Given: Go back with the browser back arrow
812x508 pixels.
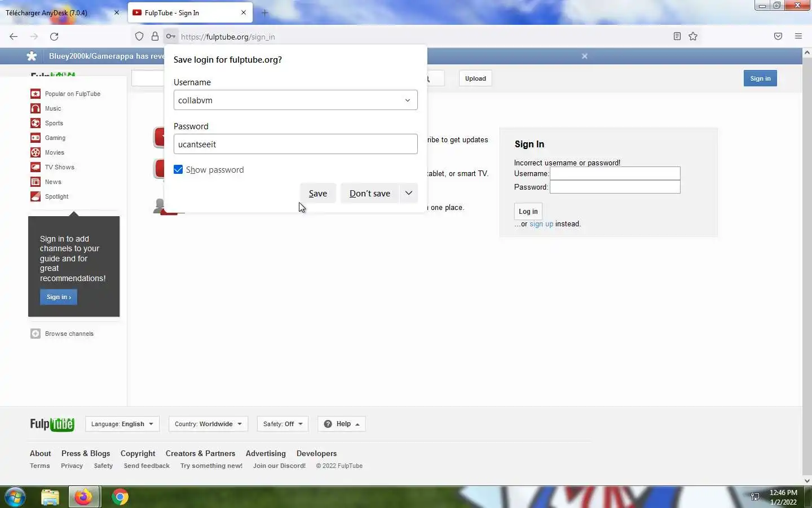Looking at the screenshot, I should click(14, 37).
